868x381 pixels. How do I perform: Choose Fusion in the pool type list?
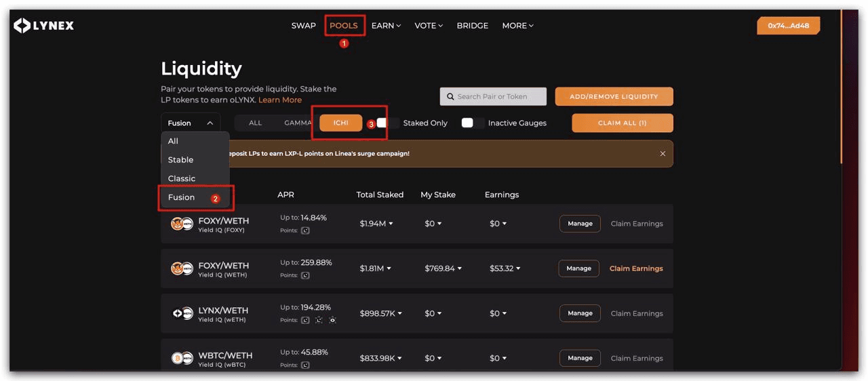(195, 197)
